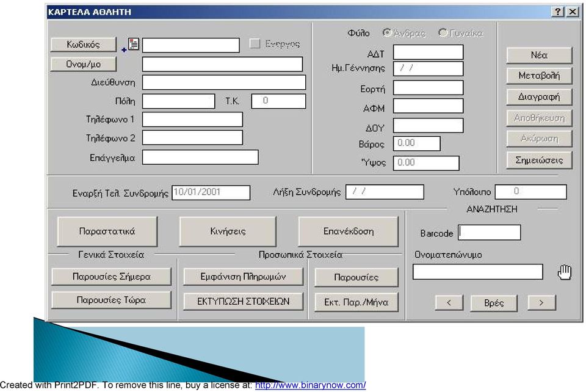This screenshot has height=392, width=586.
Task: Click the Μεταβολή button
Action: [x=539, y=76]
